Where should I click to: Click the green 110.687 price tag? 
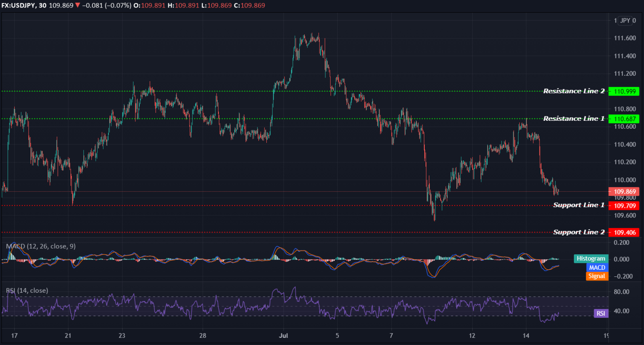tap(624, 119)
